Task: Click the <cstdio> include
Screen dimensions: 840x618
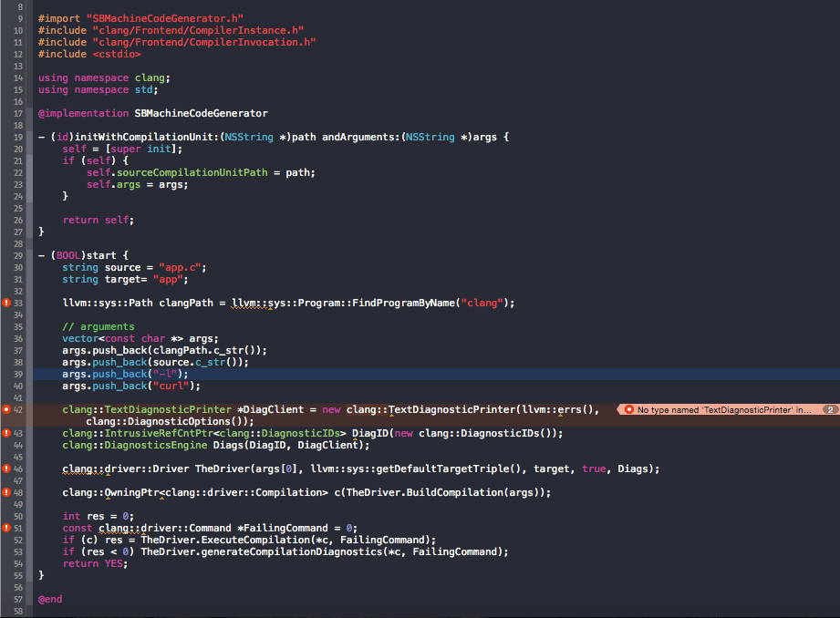Action: (x=117, y=54)
